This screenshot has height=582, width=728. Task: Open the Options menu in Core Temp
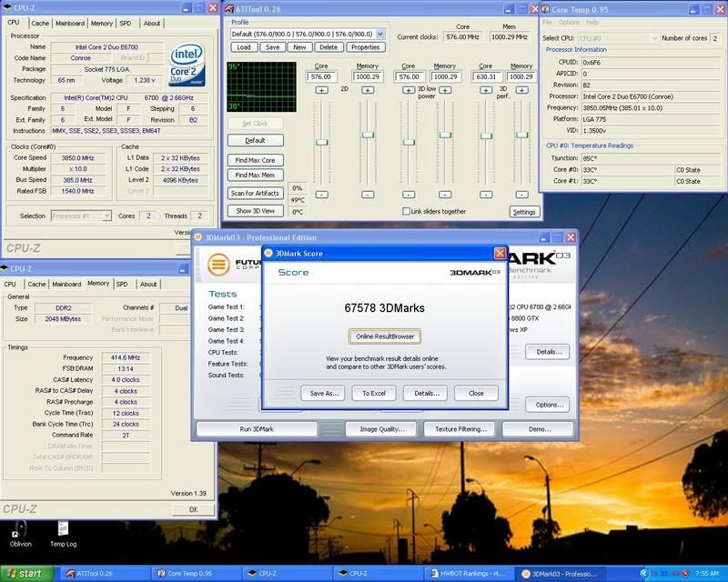(x=569, y=22)
